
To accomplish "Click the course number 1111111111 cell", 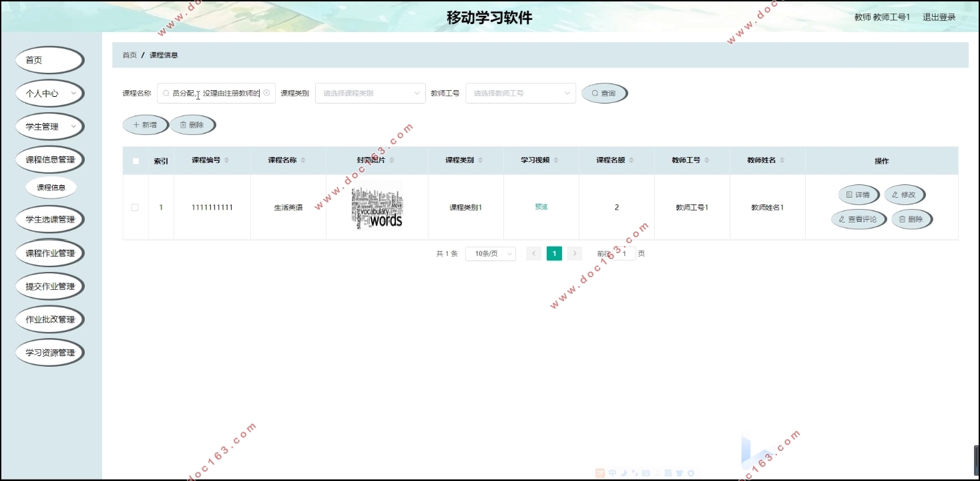I will click(x=212, y=208).
